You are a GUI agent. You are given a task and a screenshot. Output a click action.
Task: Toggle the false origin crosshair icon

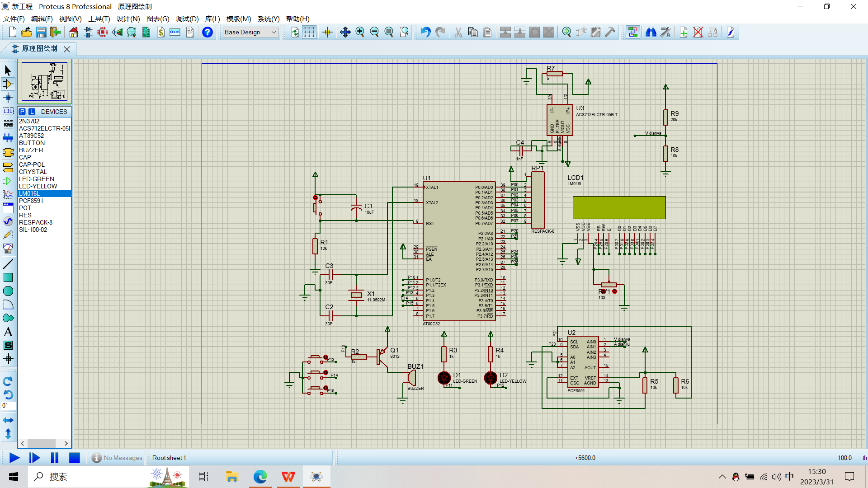(328, 32)
